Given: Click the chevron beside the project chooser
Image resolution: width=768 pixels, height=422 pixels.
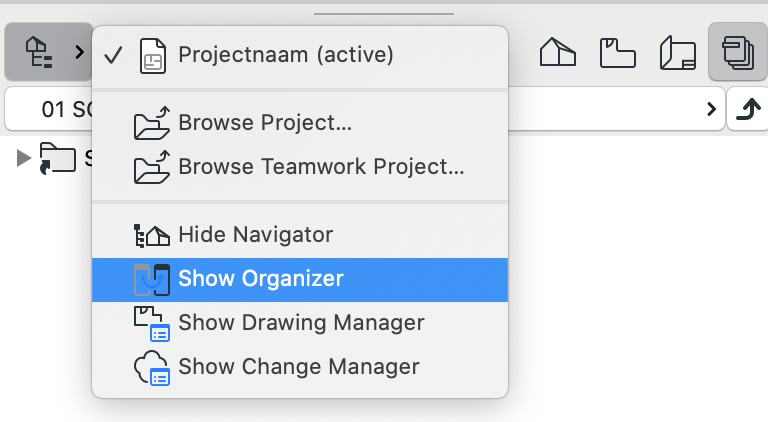Looking at the screenshot, I should click(79, 52).
